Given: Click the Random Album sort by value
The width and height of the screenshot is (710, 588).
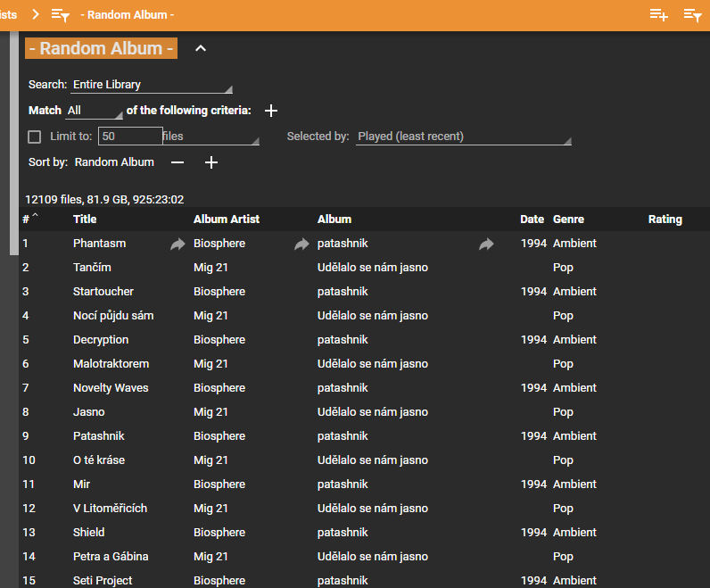Looking at the screenshot, I should [x=114, y=162].
